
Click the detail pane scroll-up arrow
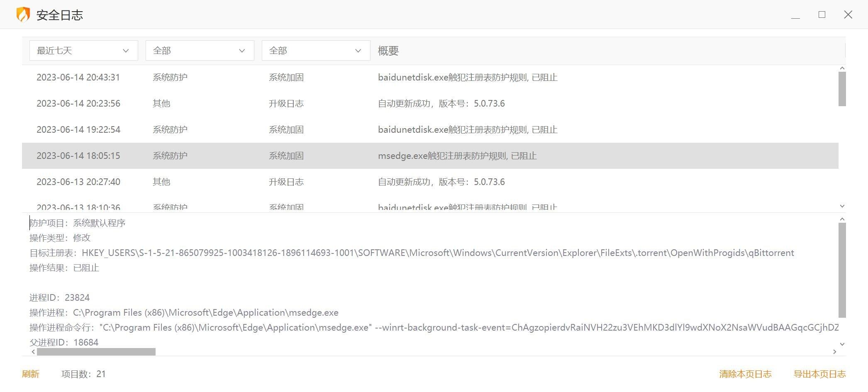pyautogui.click(x=842, y=219)
